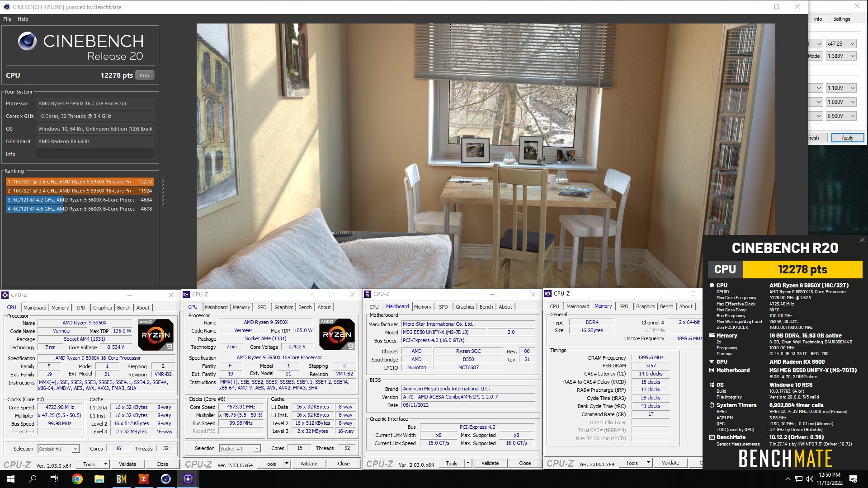The image size is (868, 488).
Task: Click Validate in first CPU-Z window
Action: click(127, 464)
